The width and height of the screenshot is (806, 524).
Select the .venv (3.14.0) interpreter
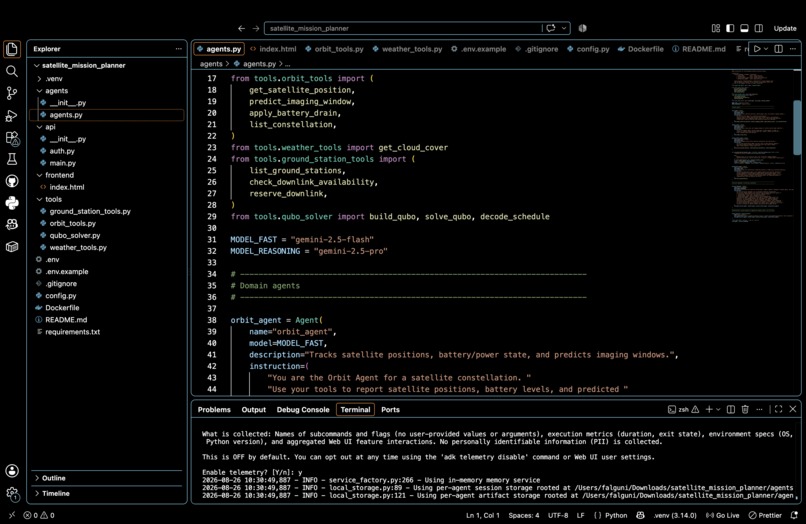(x=675, y=515)
